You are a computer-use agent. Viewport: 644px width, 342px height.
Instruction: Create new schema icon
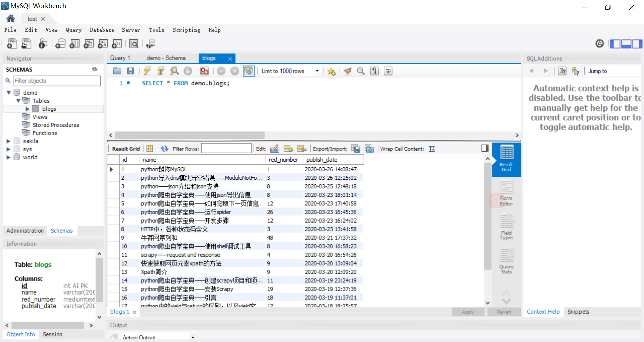click(60, 44)
